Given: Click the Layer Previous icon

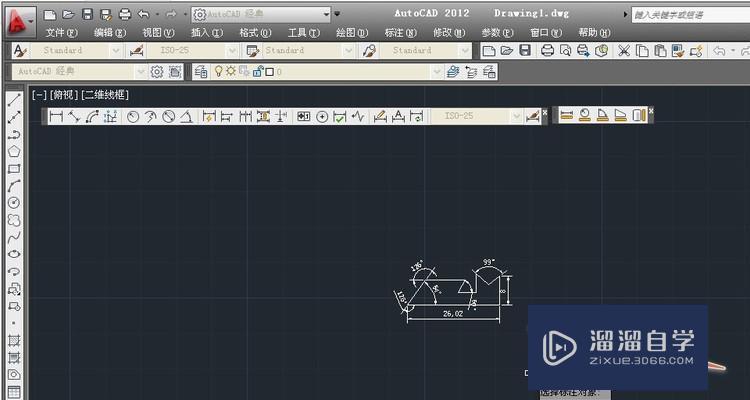Looking at the screenshot, I should tap(471, 72).
